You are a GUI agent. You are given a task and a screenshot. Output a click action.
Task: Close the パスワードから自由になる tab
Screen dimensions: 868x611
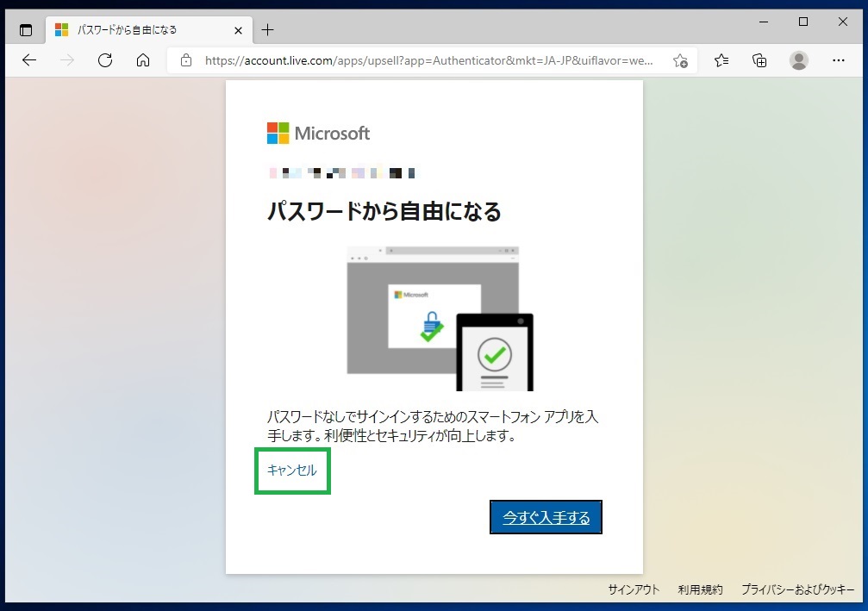239,30
